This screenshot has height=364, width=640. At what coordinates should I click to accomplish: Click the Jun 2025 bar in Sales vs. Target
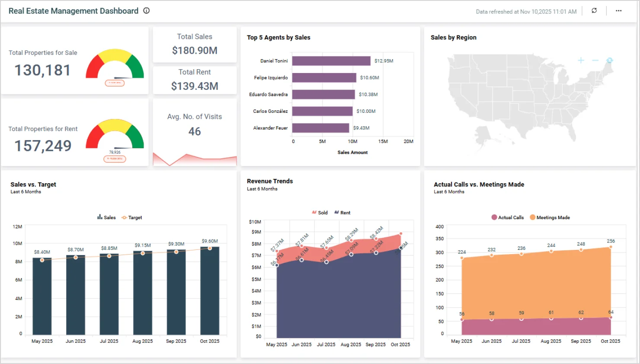click(x=76, y=295)
